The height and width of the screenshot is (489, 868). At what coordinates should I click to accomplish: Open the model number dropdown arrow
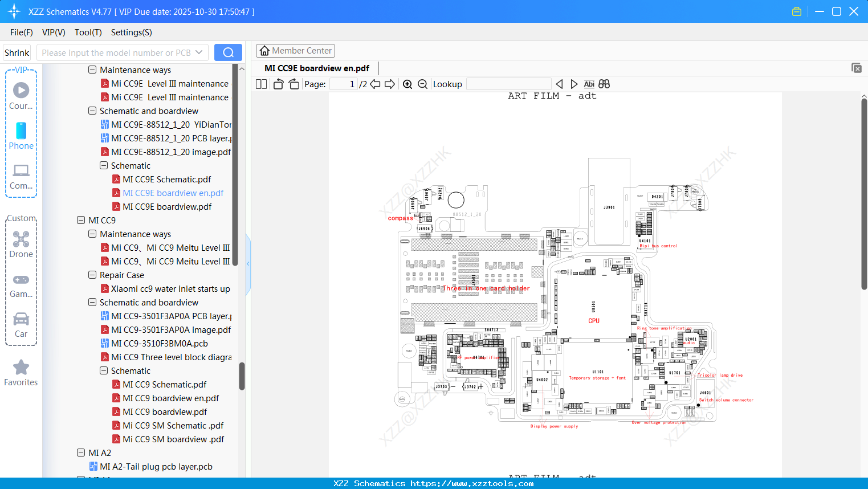[200, 52]
